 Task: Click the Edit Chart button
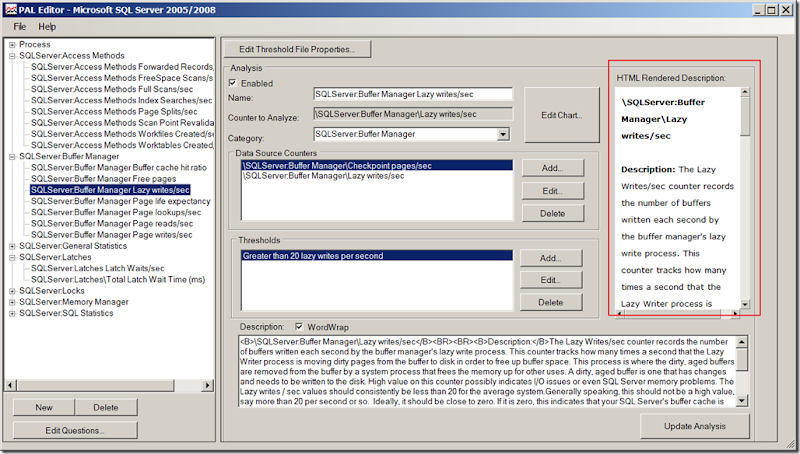click(561, 115)
